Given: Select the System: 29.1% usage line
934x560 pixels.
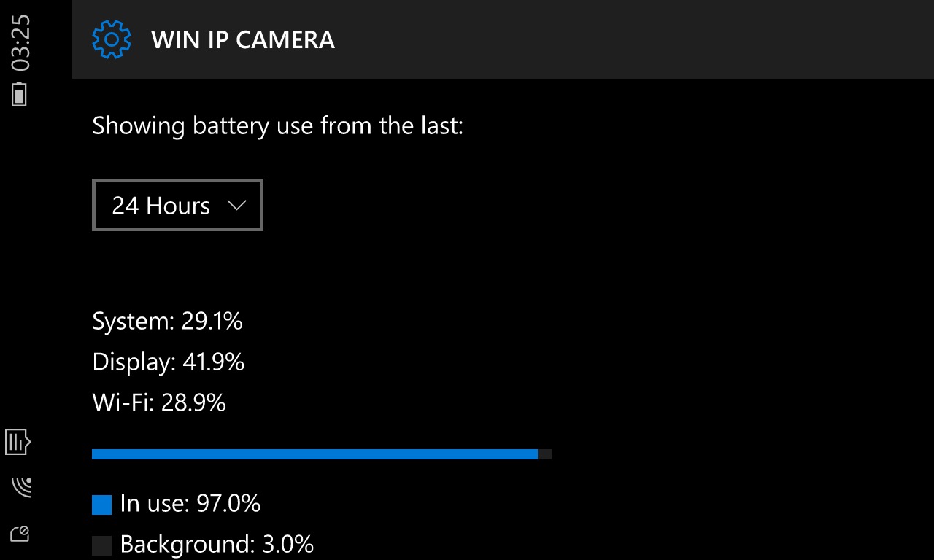Looking at the screenshot, I should coord(167,321).
